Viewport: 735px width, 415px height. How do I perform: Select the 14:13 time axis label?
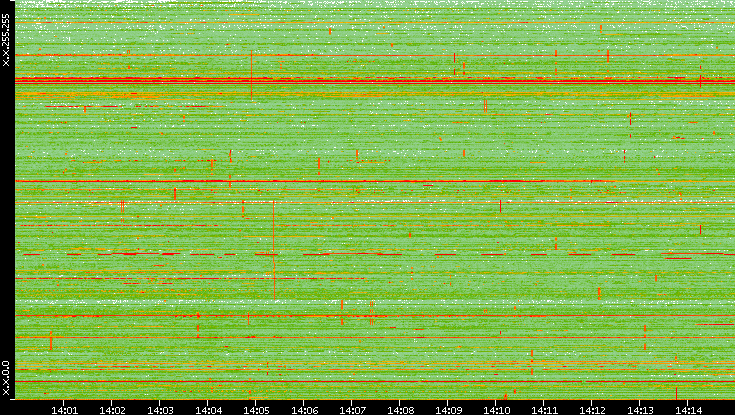(x=640, y=410)
